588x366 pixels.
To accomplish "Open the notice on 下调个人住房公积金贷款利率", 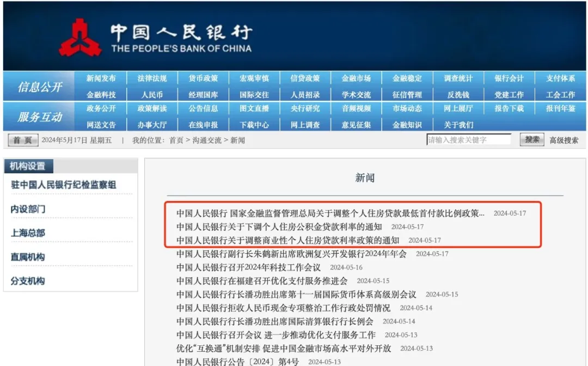I will [279, 227].
